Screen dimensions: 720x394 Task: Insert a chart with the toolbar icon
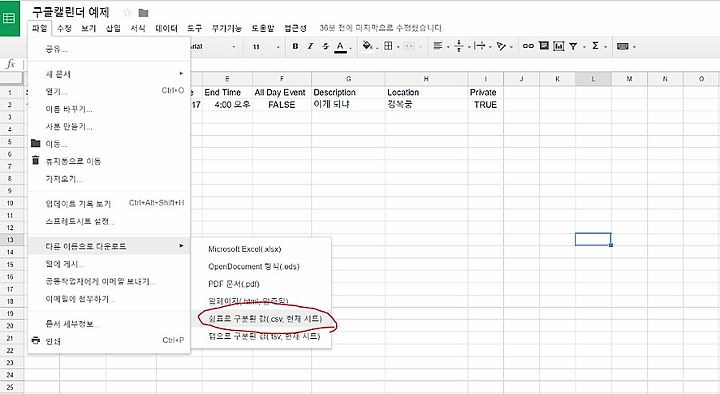click(x=558, y=46)
